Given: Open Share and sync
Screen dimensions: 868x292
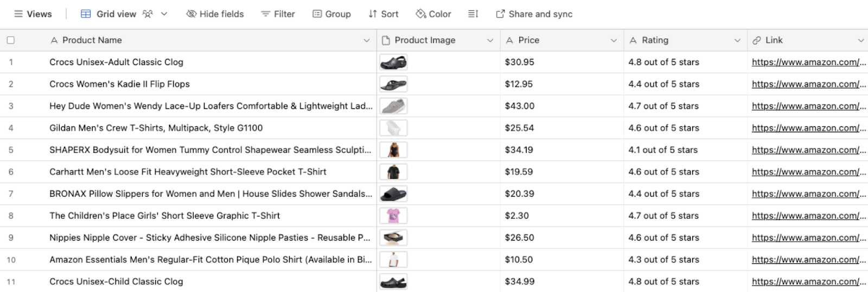Looking at the screenshot, I should 534,14.
